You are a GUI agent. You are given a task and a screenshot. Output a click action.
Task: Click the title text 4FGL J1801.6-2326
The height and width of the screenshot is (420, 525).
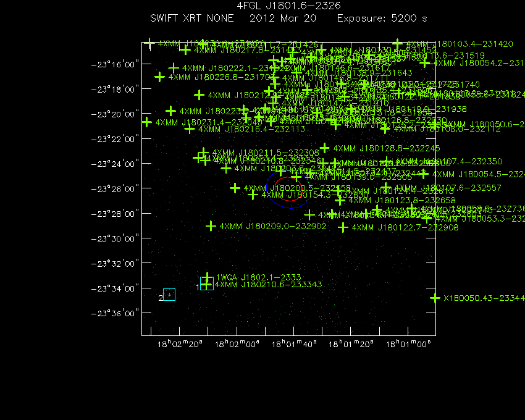288,6
